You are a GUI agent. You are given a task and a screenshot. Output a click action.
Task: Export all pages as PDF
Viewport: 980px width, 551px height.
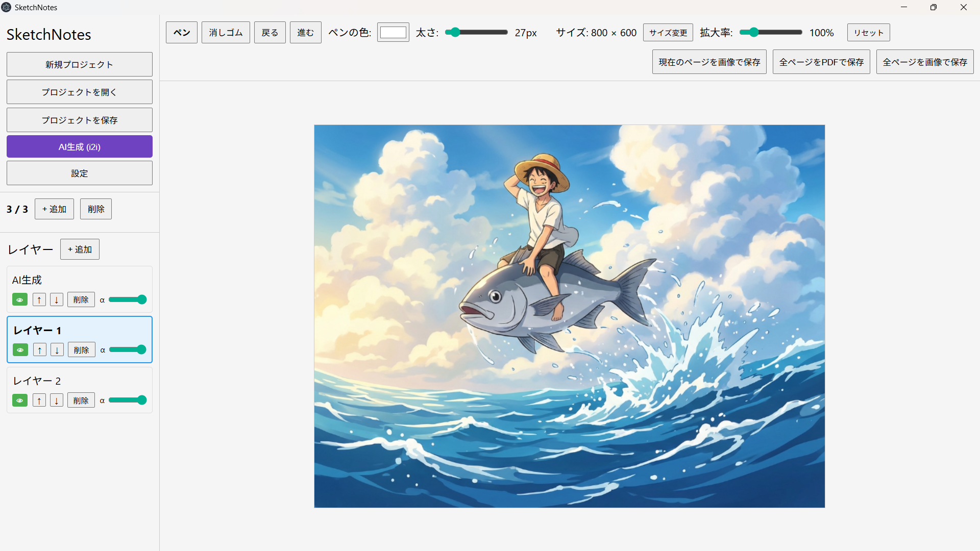click(821, 62)
